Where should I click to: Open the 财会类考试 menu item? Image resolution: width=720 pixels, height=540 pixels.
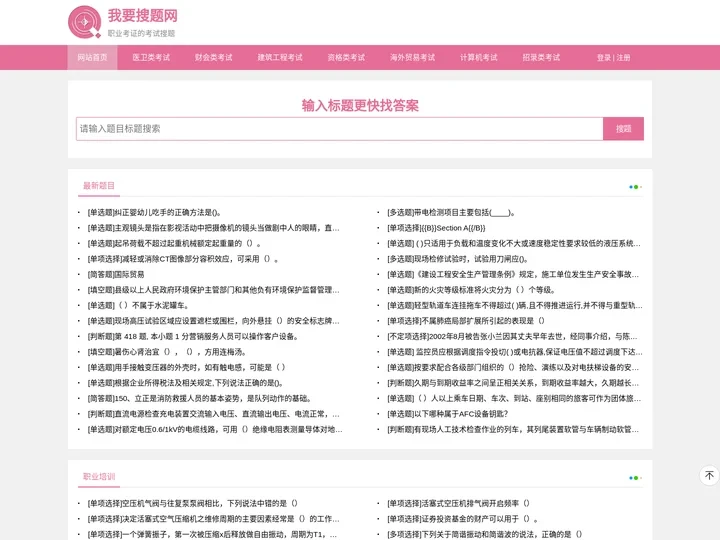pos(214,57)
